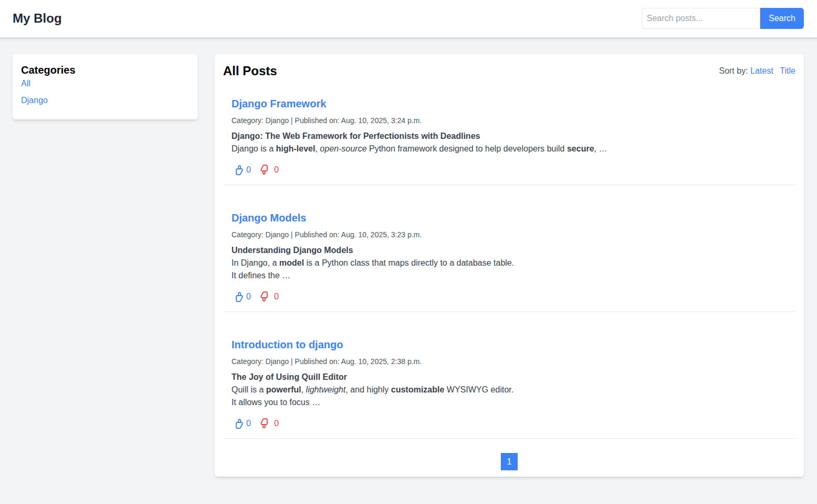Downvote the Introduction to django post
This screenshot has height=504, width=817.
[x=264, y=423]
